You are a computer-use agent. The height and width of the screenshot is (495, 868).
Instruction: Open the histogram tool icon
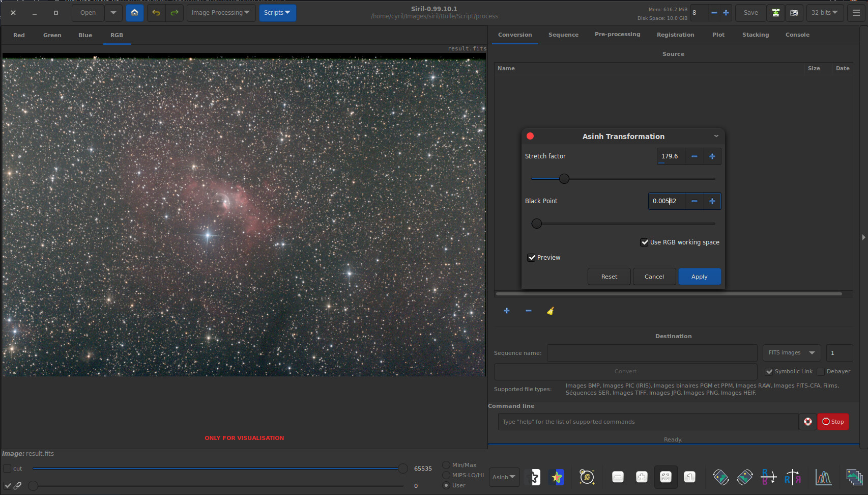tap(823, 477)
